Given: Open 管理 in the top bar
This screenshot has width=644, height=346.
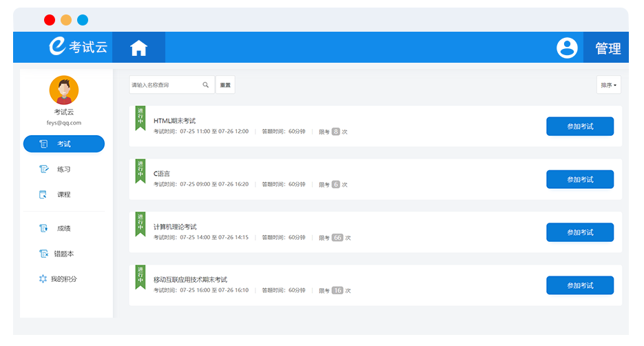Looking at the screenshot, I should 607,48.
